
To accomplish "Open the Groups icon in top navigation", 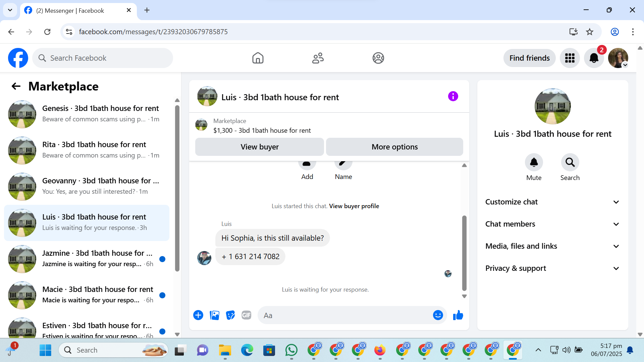I will coord(378,58).
